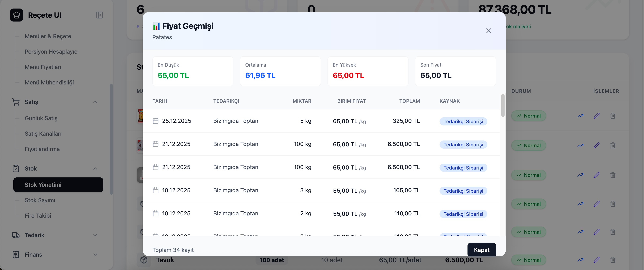Image resolution: width=644 pixels, height=270 pixels.
Task: Click the calendar icon next to 25.12.2025
Action: [x=155, y=121]
